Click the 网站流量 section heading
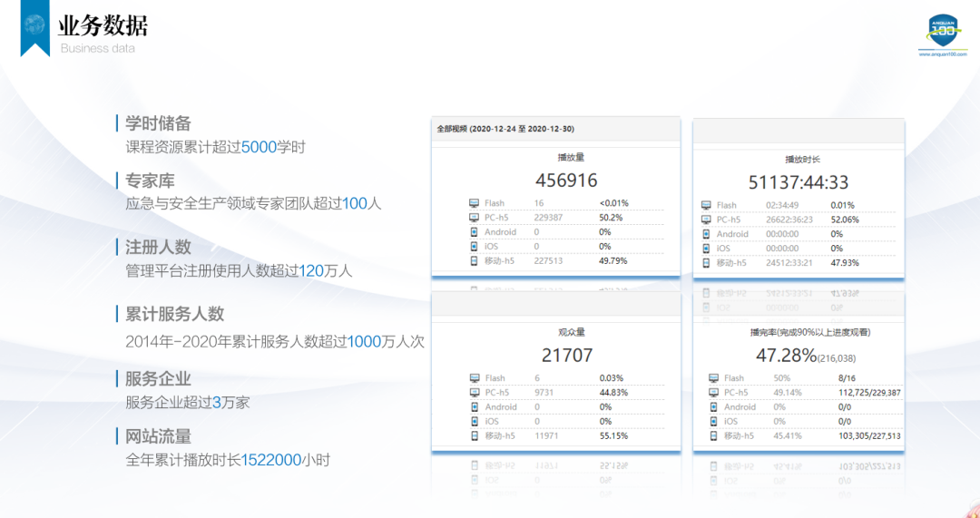Image resolution: width=980 pixels, height=518 pixels. (158, 436)
